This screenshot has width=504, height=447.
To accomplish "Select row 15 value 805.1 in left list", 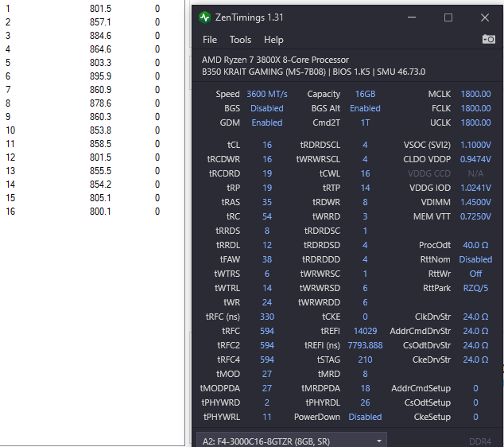I will [x=100, y=198].
